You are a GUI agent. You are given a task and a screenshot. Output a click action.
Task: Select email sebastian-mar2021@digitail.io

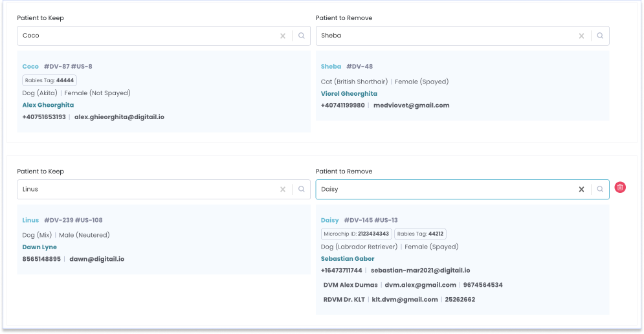[x=420, y=271]
